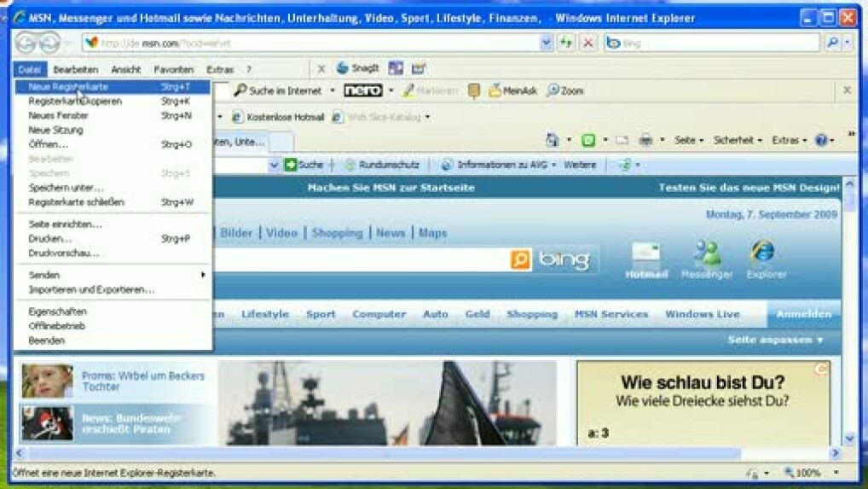
Task: Choose Druckvorschau in the Datei menu
Action: (64, 253)
